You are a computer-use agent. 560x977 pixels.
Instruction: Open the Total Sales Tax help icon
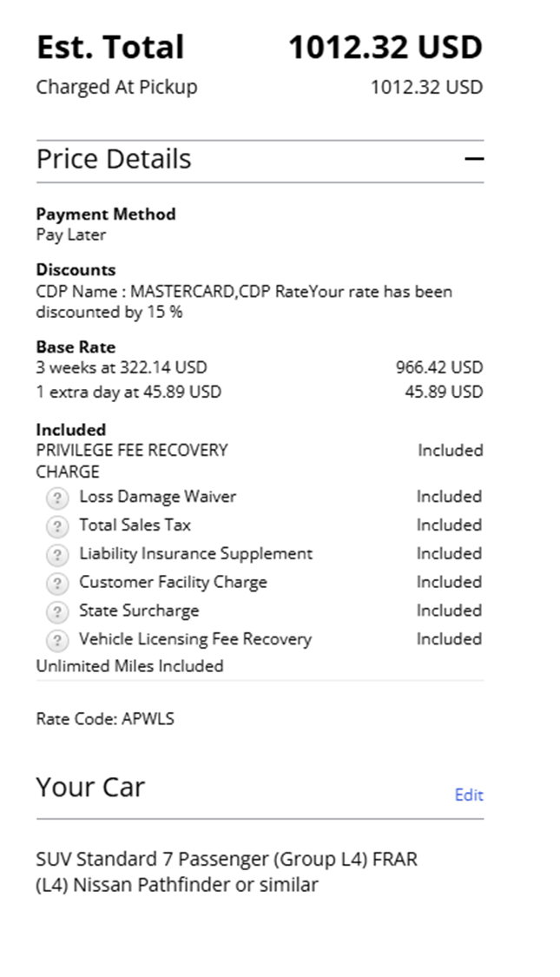coord(56,526)
